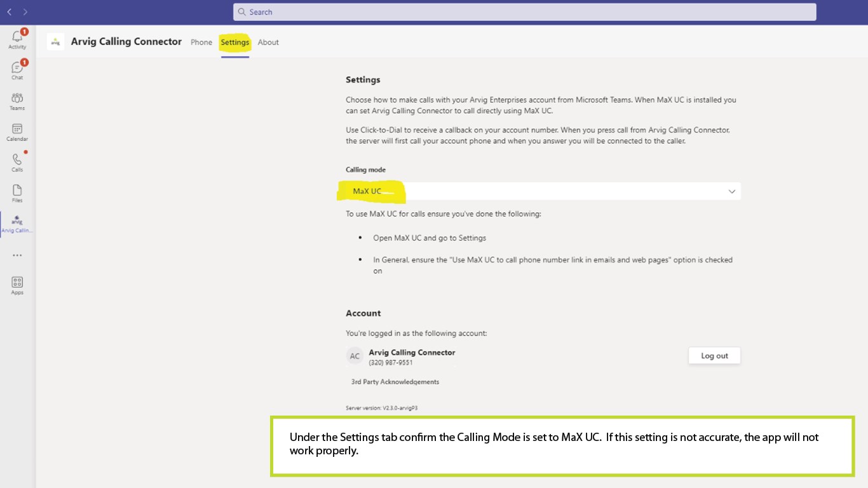Click the Arvig app logo in header
Viewport: 868px width, 488px height.
click(x=56, y=42)
